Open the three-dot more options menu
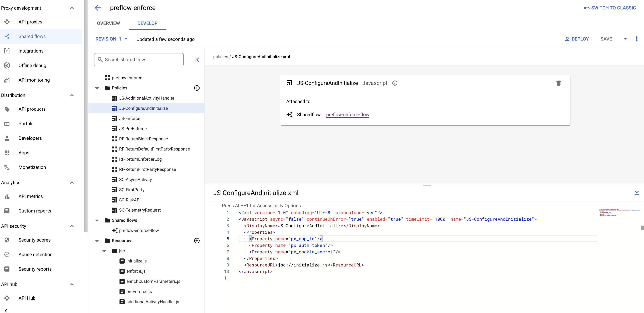The height and width of the screenshot is (313, 644). tap(637, 39)
